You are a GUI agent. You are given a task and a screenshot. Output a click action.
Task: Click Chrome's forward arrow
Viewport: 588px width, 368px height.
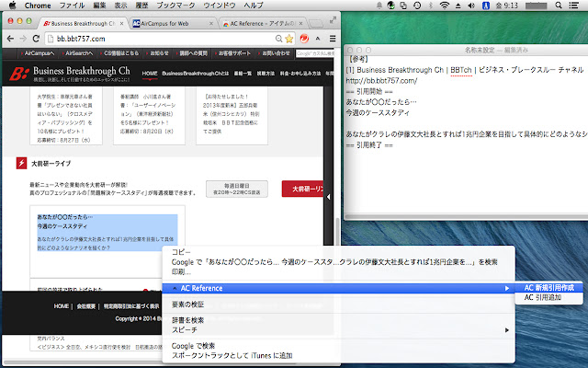pos(23,39)
